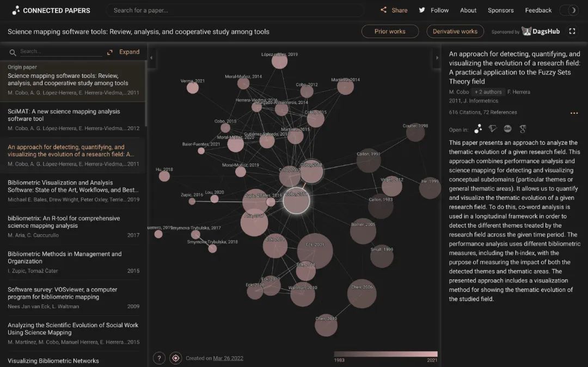Click the paper list scrollbar

pyautogui.click(x=146, y=94)
